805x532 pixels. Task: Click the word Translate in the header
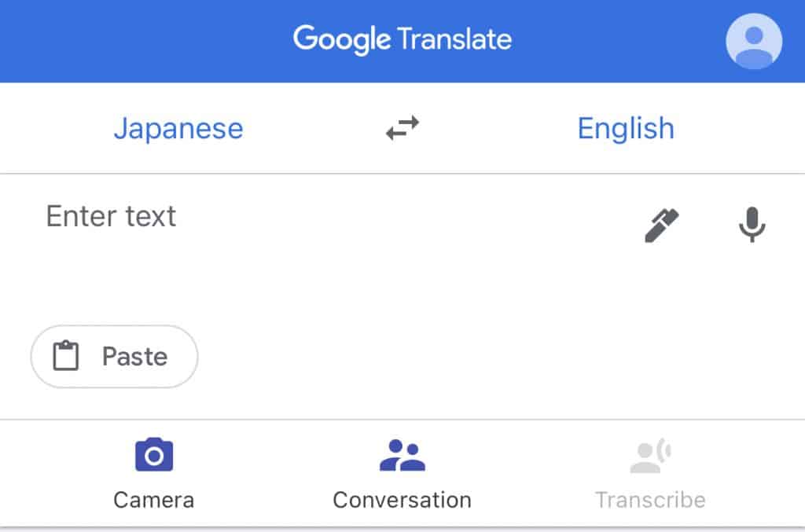(454, 39)
